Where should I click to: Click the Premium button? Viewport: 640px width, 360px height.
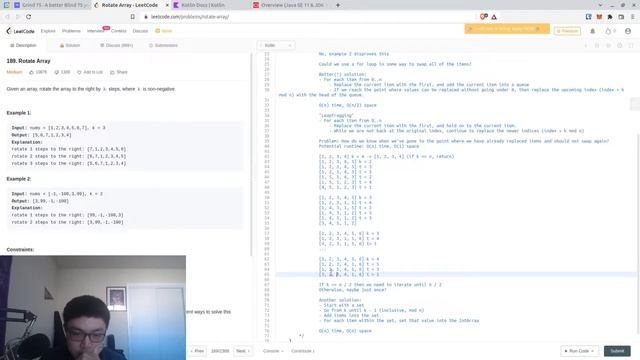567,31
